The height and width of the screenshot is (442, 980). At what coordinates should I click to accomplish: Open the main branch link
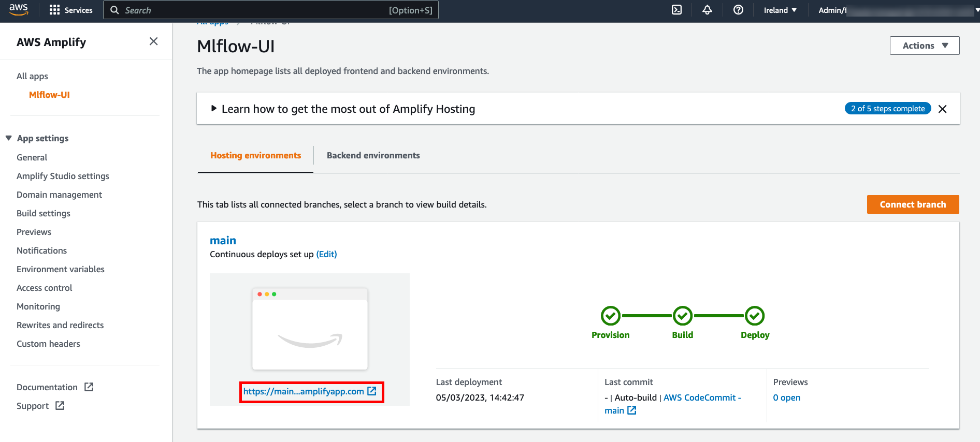[x=223, y=240]
